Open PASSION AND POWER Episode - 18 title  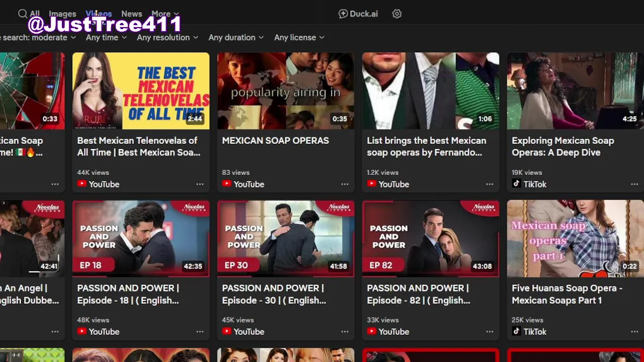click(128, 294)
